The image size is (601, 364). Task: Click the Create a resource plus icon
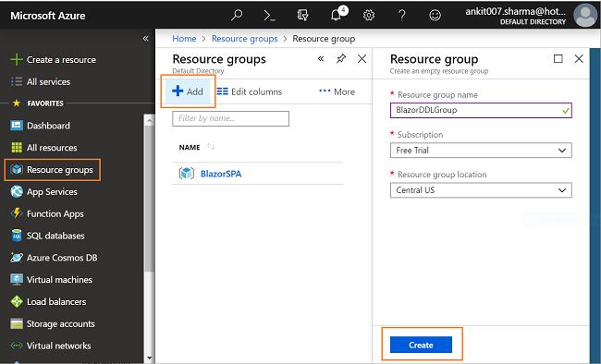tap(17, 60)
